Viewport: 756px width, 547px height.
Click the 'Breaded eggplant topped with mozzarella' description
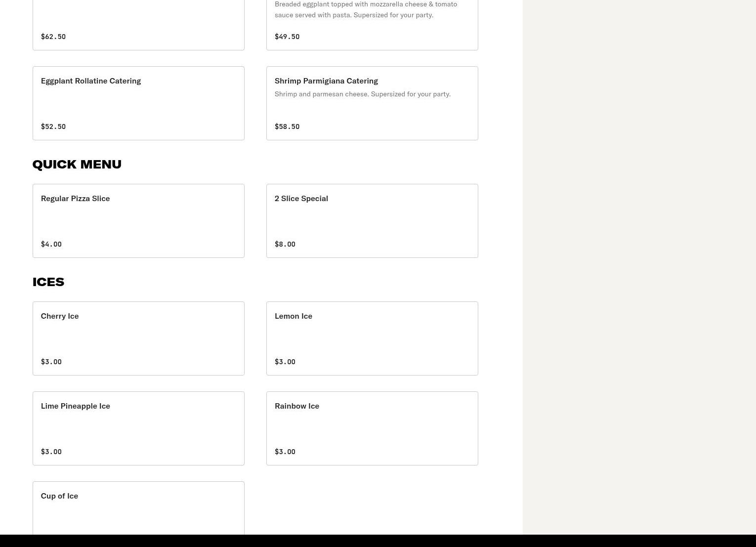click(x=366, y=9)
